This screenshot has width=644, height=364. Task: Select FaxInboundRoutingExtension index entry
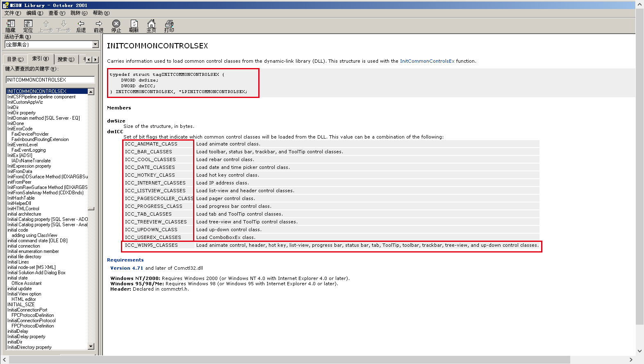40,139
